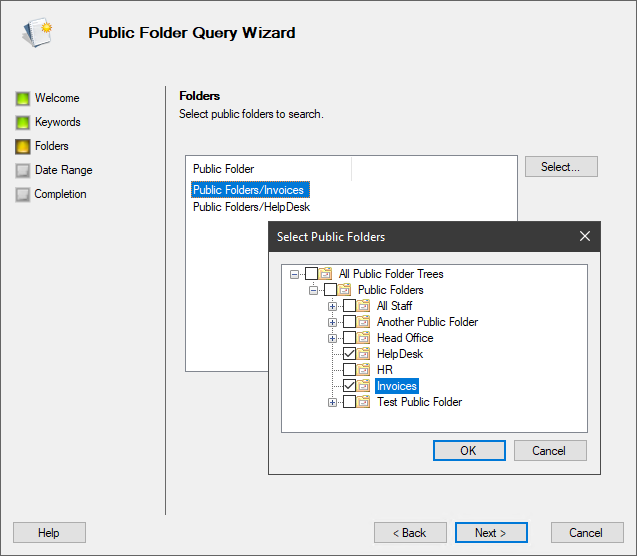Click the green Keywords step indicator
The image size is (637, 556).
pos(23,122)
